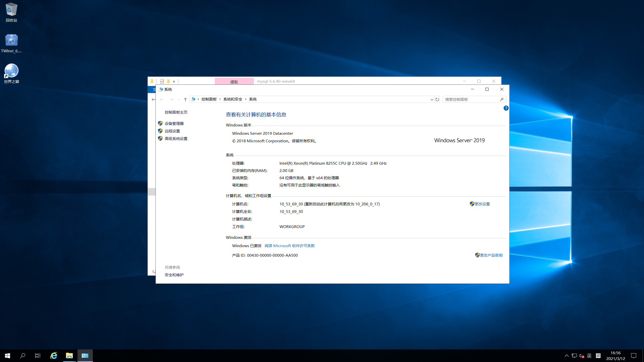Screen dimensions: 644x362
Task: Click the Windows Start button
Action: [8, 355]
